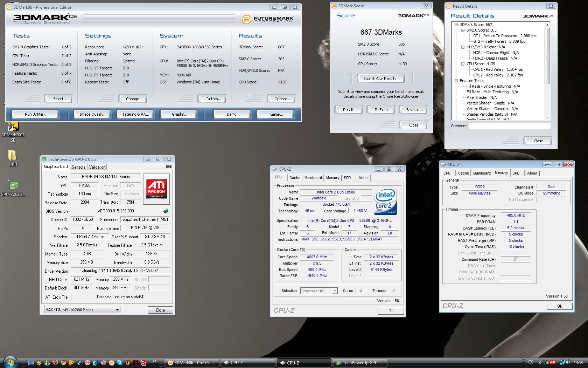588x368 pixels.
Task: Expand more quick launch items with chevron
Action: [x=154, y=361]
